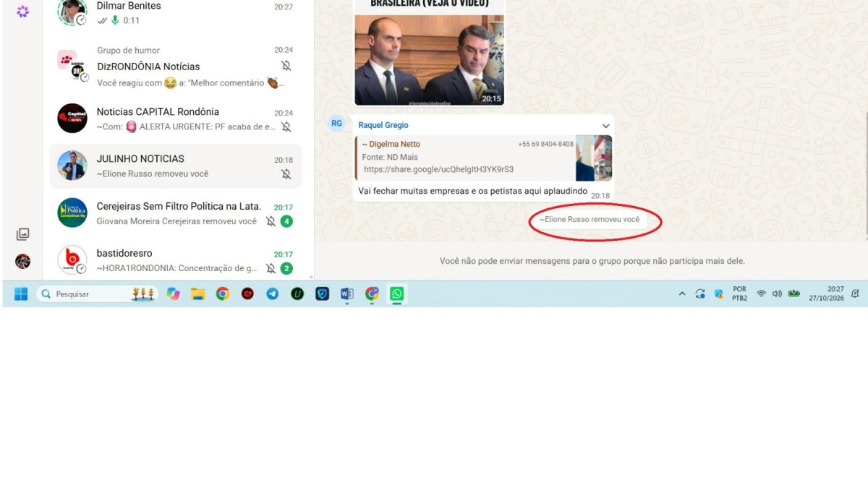The image size is (868, 488).
Task: Open the profile avatar in the left sidebar
Action: point(23,262)
